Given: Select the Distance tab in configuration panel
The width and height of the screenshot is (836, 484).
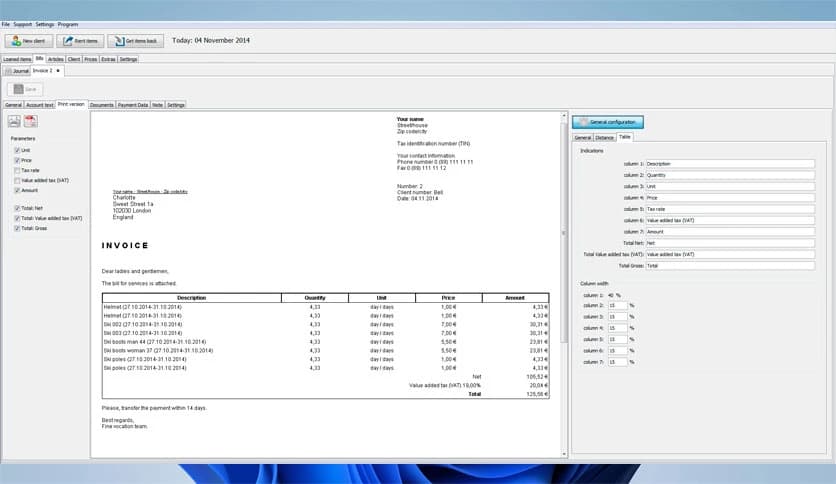Looking at the screenshot, I should [604, 137].
